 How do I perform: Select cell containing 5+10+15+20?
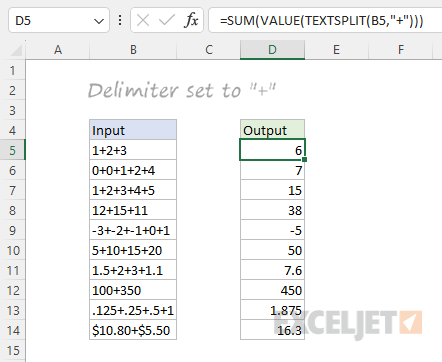tap(133, 250)
